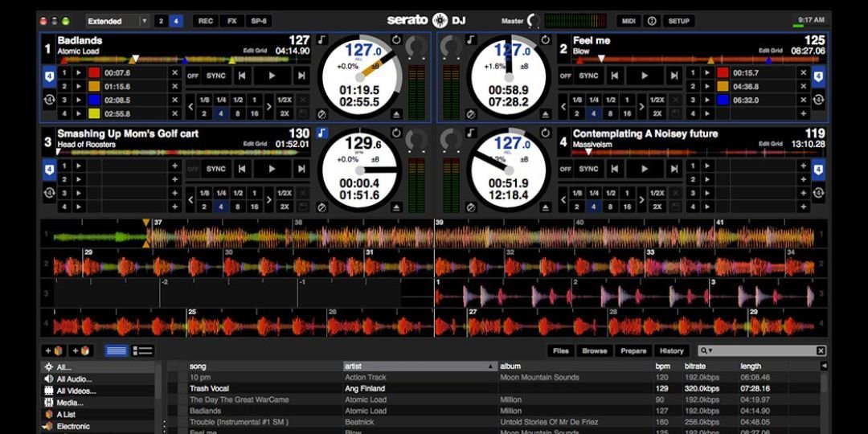The width and height of the screenshot is (868, 434).
Task: Shift loop sizes right on Badlands deck
Action: point(269,107)
